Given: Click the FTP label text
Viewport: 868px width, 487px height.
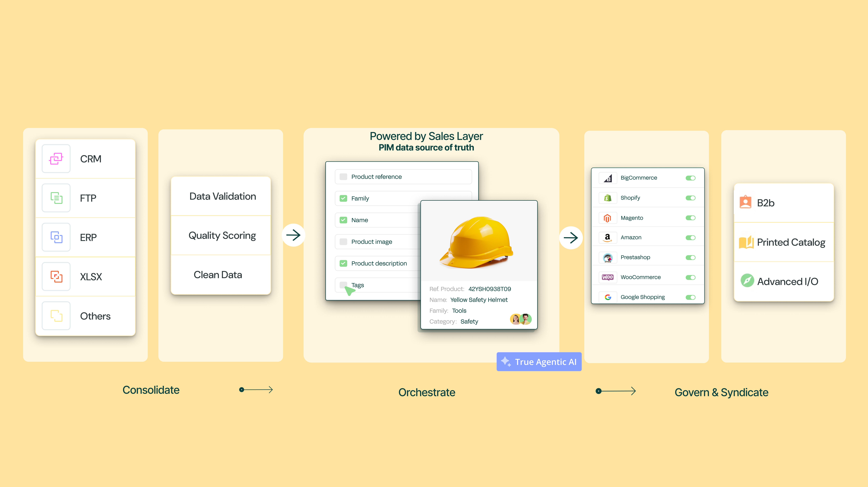Looking at the screenshot, I should pos(88,198).
